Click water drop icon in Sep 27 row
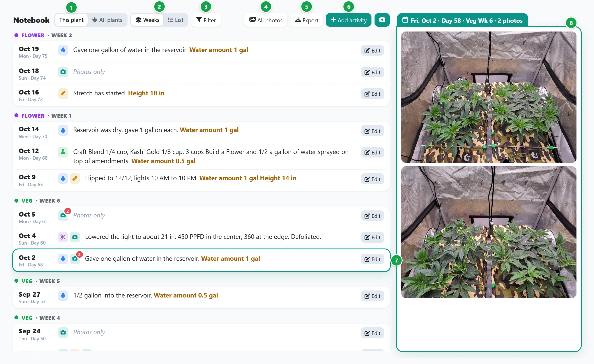The image size is (594, 364). coord(63,296)
